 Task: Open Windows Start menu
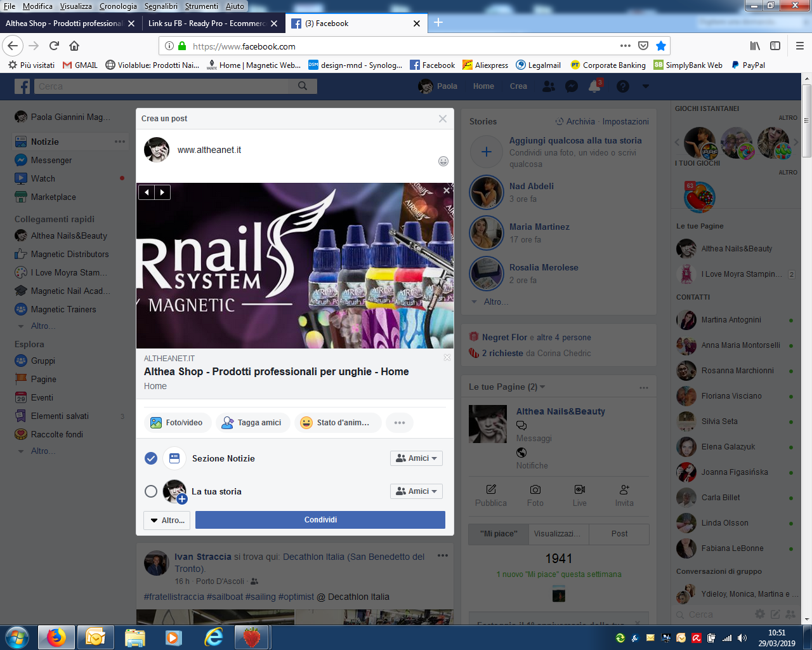tap(17, 637)
